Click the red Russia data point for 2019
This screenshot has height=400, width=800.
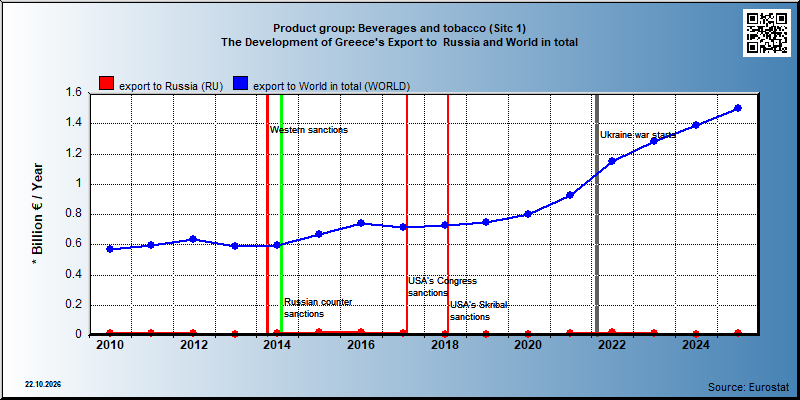pyautogui.click(x=486, y=334)
